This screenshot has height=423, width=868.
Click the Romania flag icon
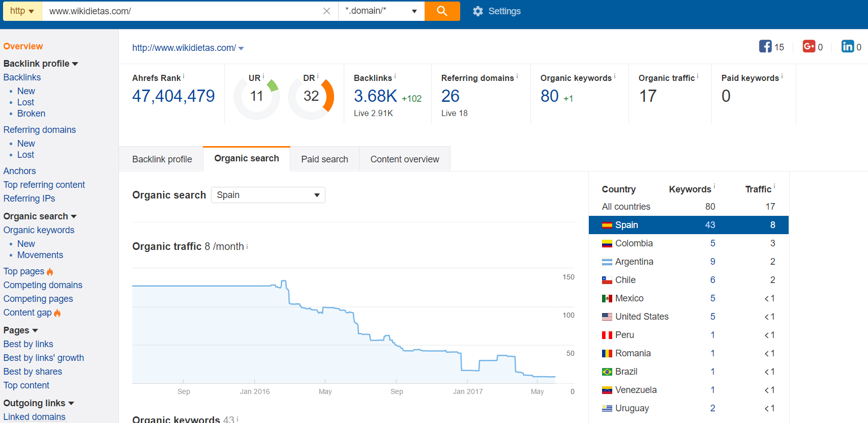tap(607, 354)
